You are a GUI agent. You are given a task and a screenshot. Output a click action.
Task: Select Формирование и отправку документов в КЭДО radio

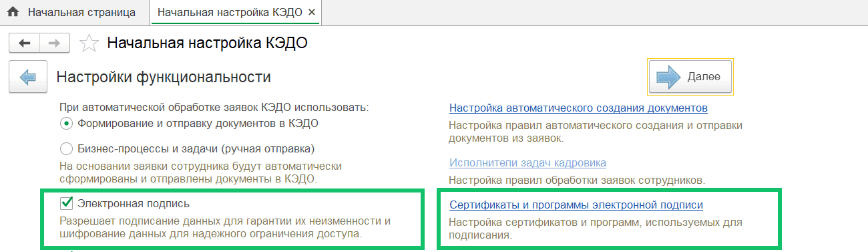65,123
